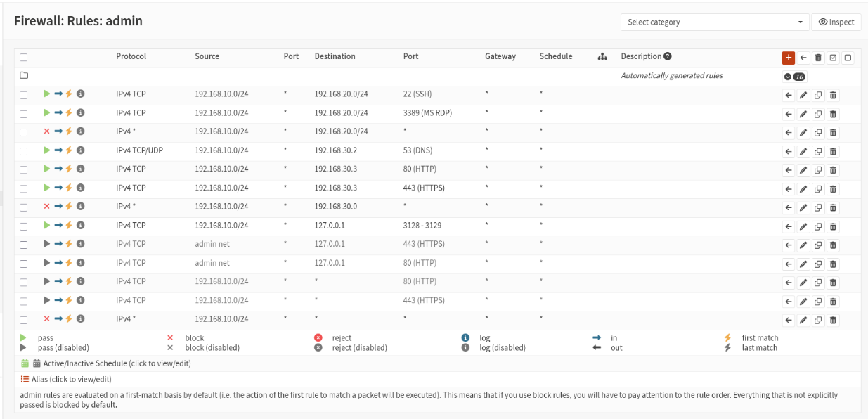
Task: Toggle logging on the 192.168.30.0 block rule
Action: point(81,206)
